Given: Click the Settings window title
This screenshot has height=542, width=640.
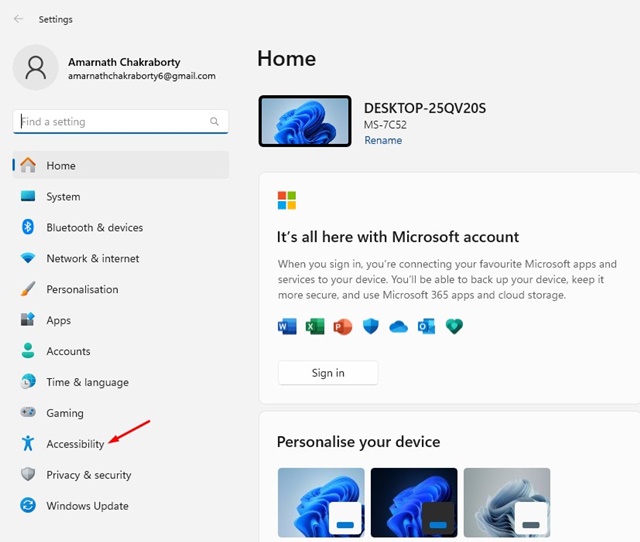Looking at the screenshot, I should point(56,19).
